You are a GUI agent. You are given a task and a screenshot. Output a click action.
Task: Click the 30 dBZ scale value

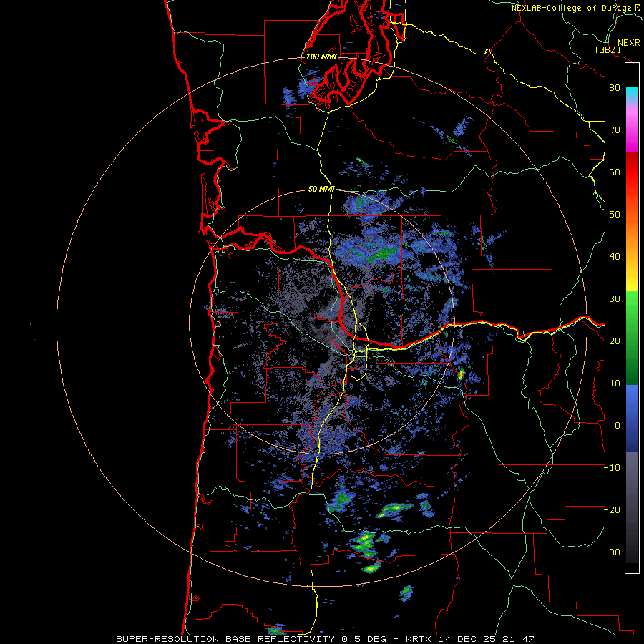point(615,298)
